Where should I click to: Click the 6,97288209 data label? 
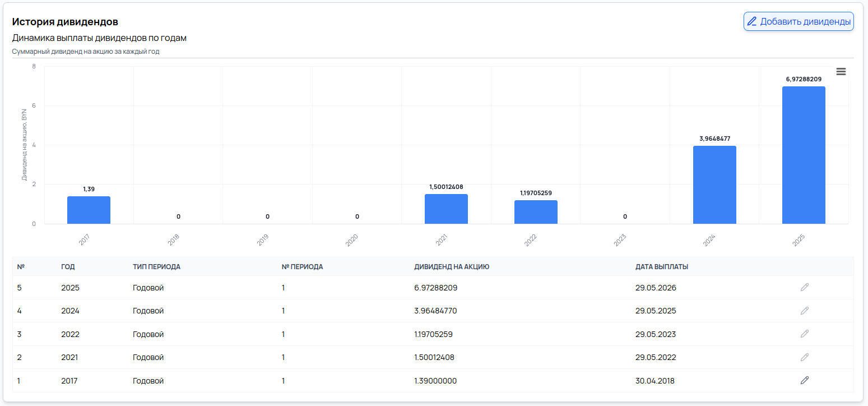pyautogui.click(x=804, y=80)
